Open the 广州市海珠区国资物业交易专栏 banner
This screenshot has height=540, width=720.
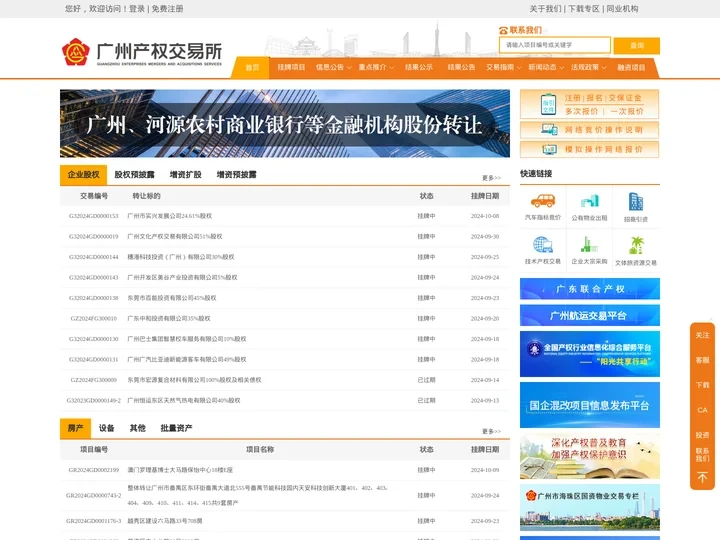pos(590,507)
